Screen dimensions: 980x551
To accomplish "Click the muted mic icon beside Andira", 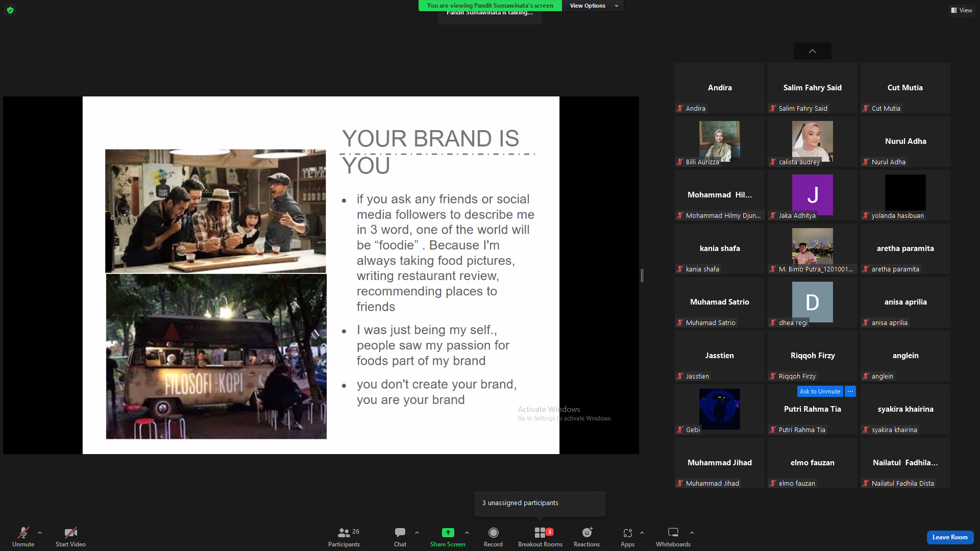I will click(x=680, y=109).
